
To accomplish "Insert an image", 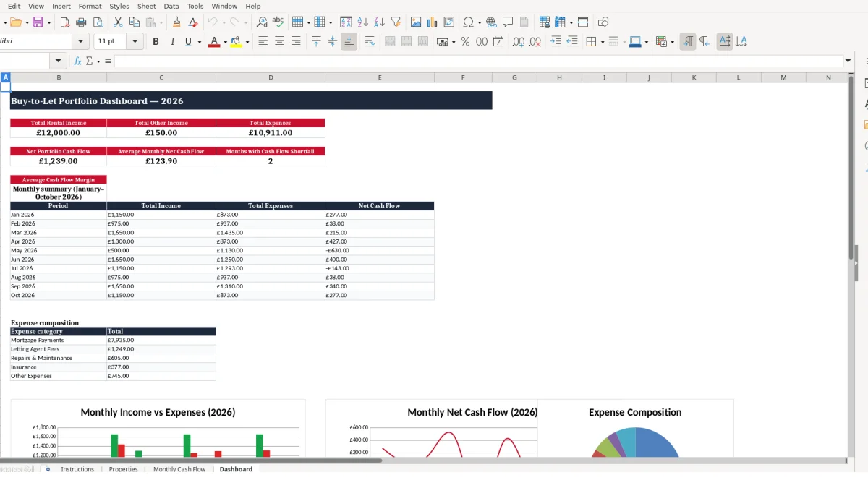I will tap(416, 22).
